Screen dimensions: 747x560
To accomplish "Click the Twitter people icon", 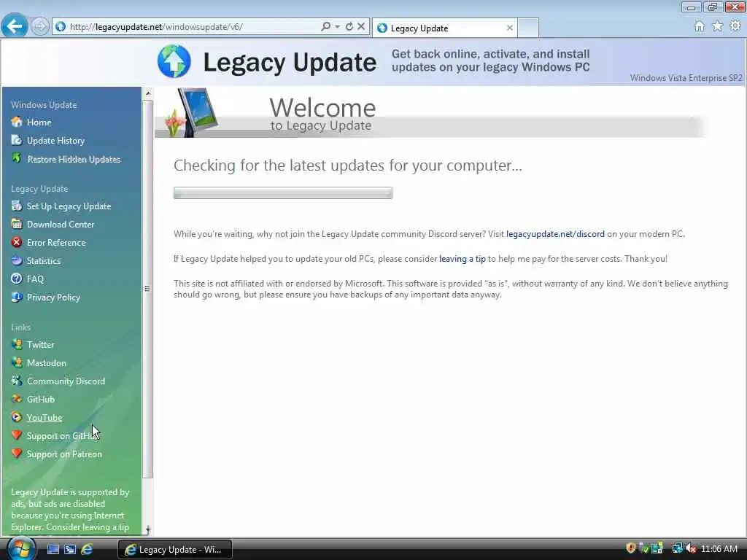I will pyautogui.click(x=17, y=344).
